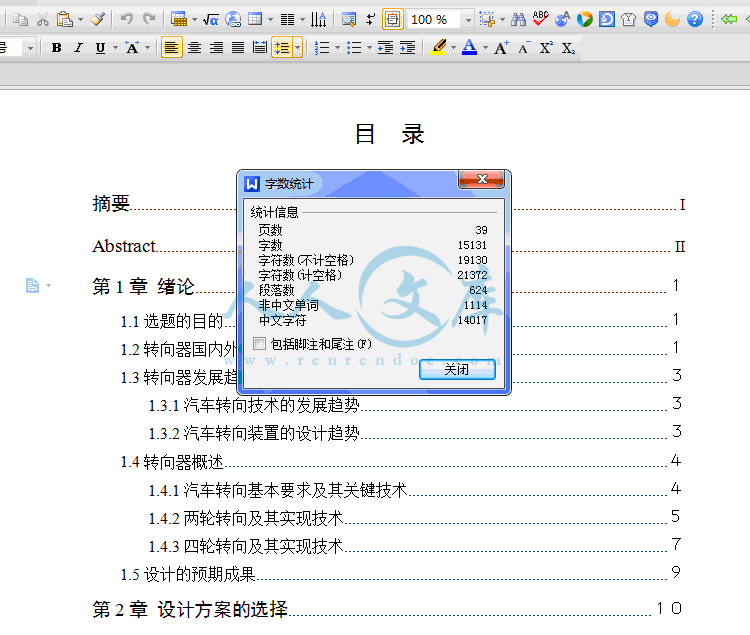Open the bullet list dropdown arrow
The height and width of the screenshot is (635, 750).
369,48
